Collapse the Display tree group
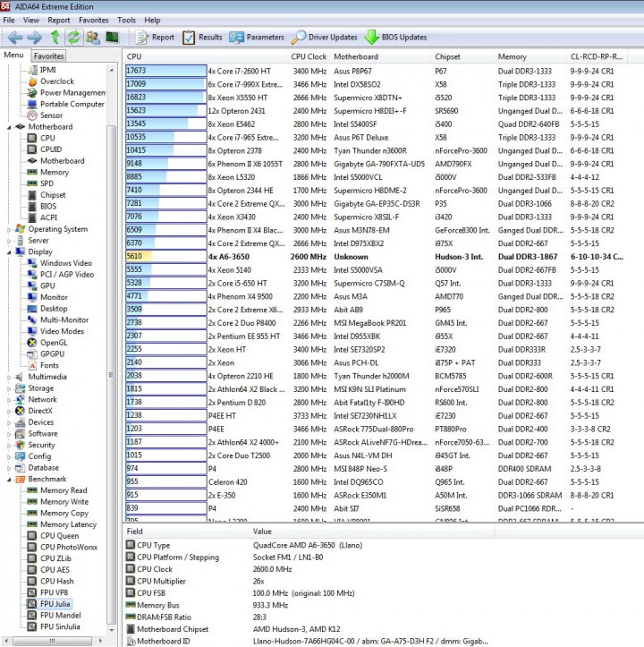The width and height of the screenshot is (644, 647). coord(9,252)
